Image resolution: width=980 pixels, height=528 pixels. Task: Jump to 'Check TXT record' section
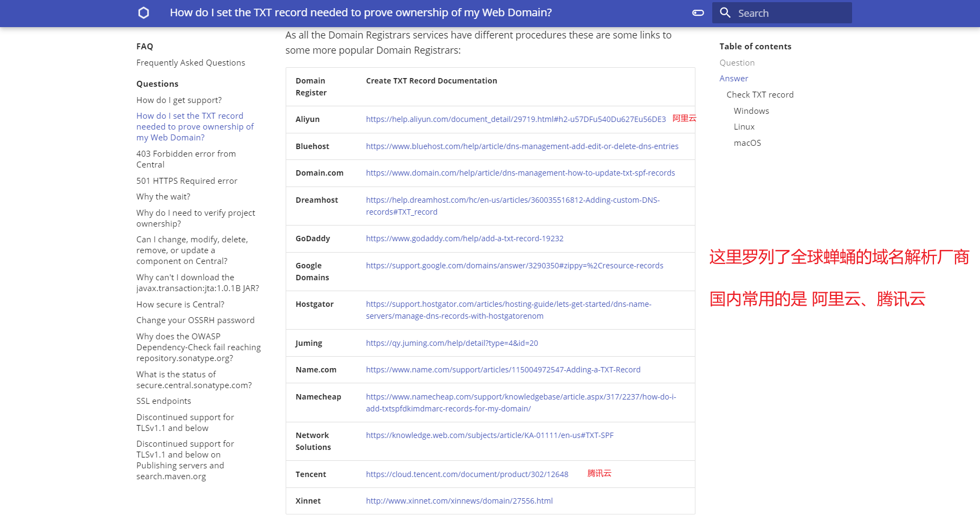point(760,95)
